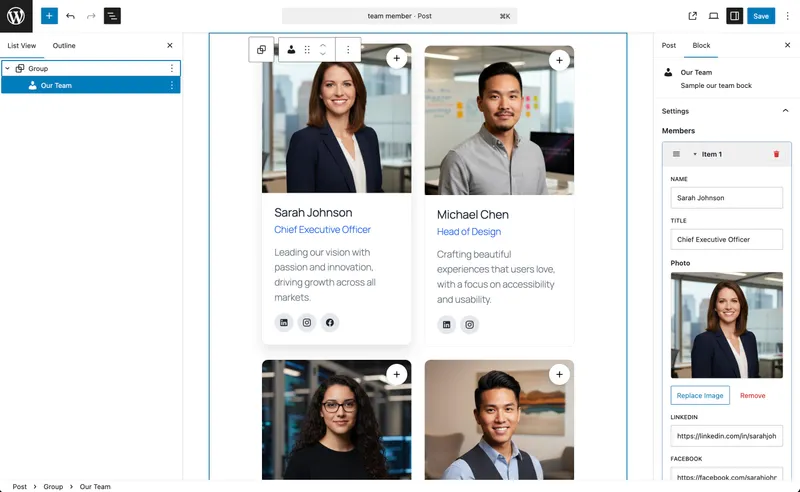The image size is (800, 492).
Task: Open Sarah Johnson's Facebook icon
Action: 330,323
